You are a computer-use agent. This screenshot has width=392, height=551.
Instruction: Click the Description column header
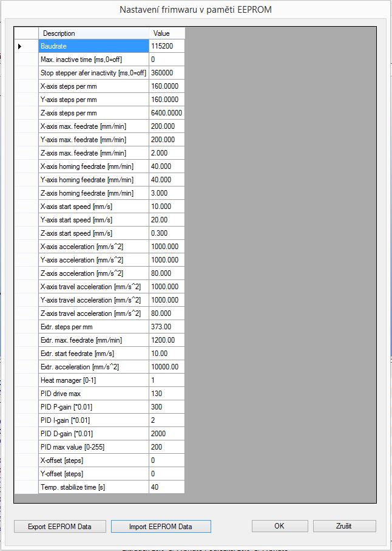coord(93,33)
